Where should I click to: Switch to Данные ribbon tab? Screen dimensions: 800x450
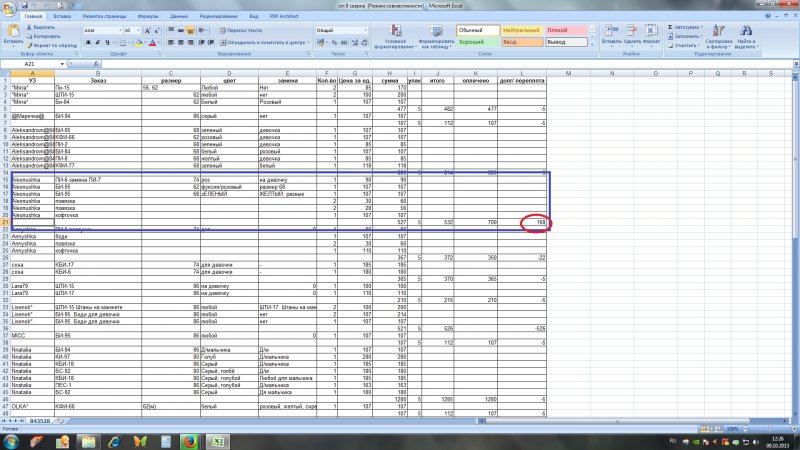(179, 16)
